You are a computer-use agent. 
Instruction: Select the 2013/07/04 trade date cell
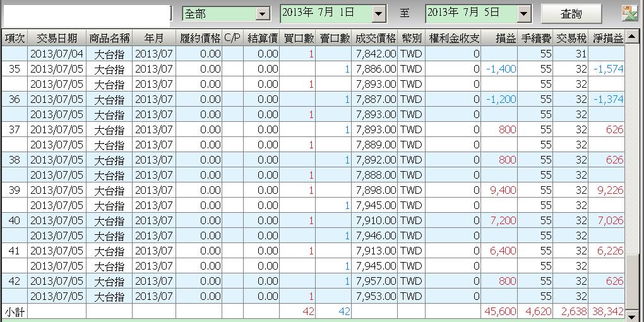(57, 54)
